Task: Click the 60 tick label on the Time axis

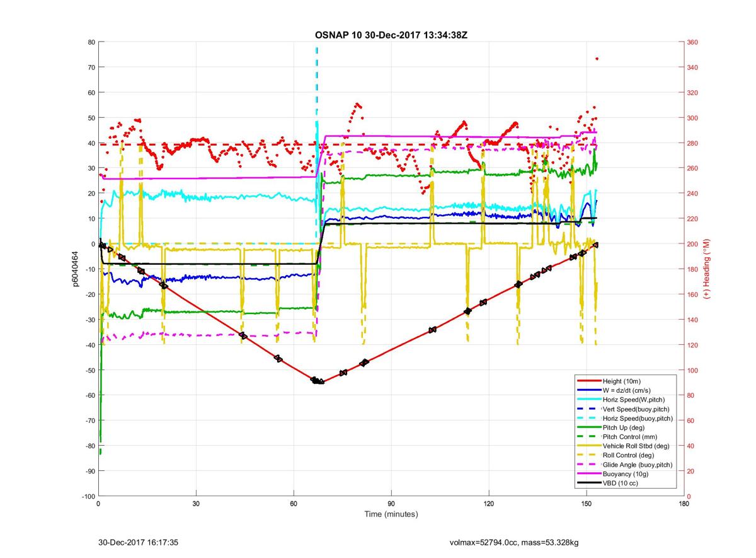Action: click(x=294, y=504)
